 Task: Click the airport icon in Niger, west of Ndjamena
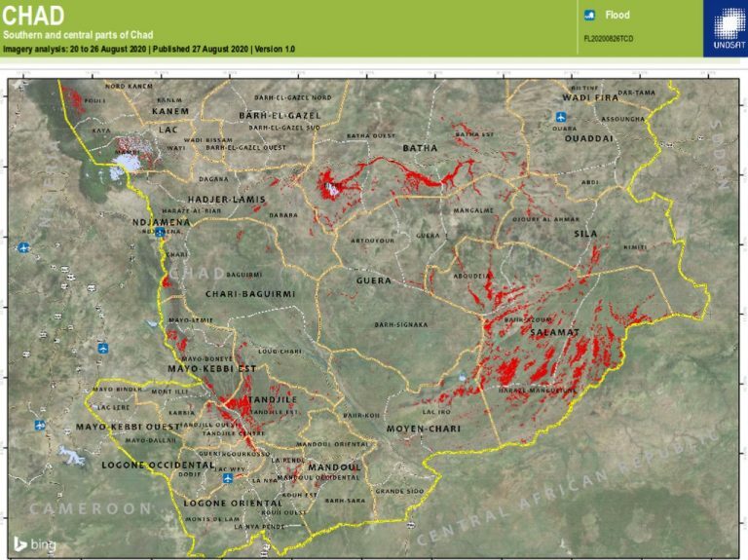tap(23, 247)
